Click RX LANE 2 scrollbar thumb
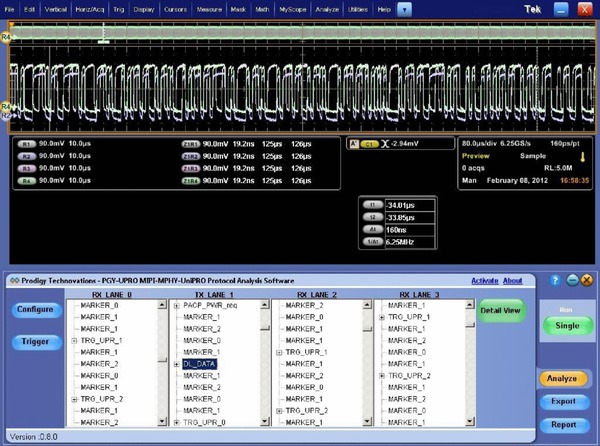Screen dimensions: 600x446 (367, 329)
